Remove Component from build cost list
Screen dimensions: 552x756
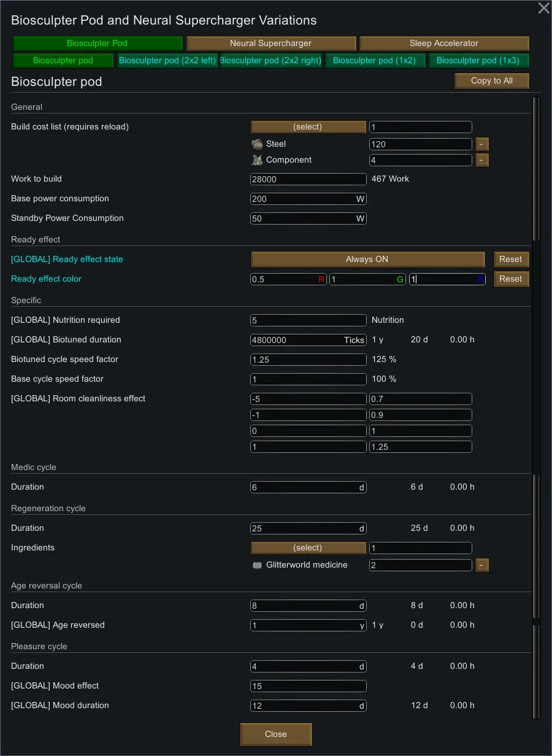(x=482, y=160)
